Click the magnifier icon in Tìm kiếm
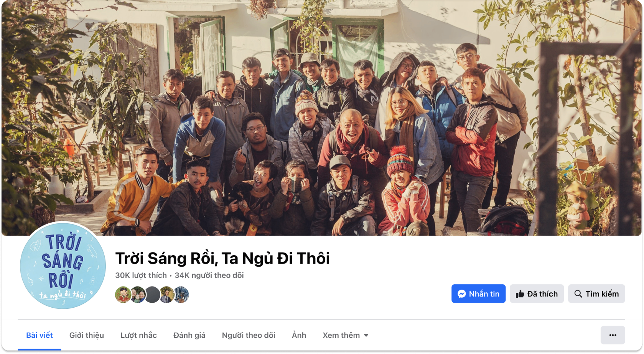 (x=578, y=294)
